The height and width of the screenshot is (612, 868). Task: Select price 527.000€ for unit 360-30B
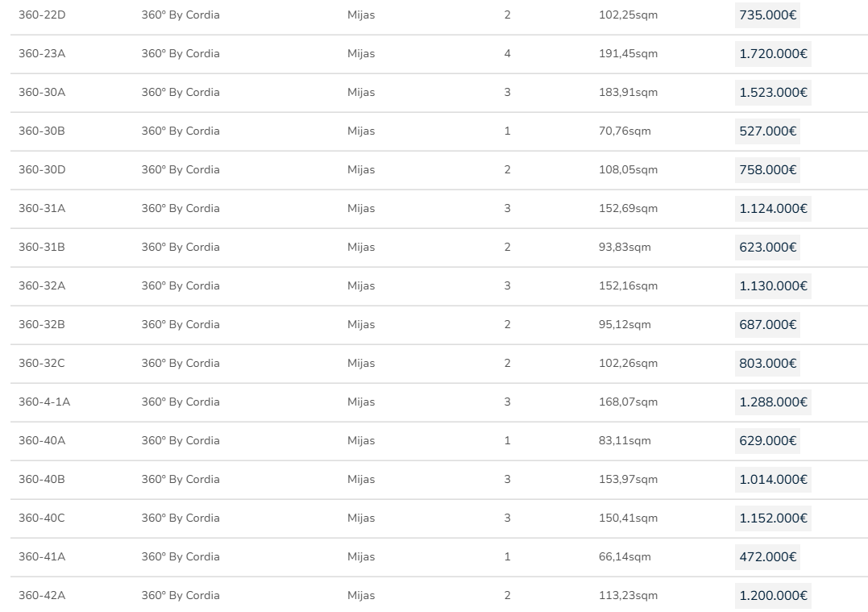(767, 131)
